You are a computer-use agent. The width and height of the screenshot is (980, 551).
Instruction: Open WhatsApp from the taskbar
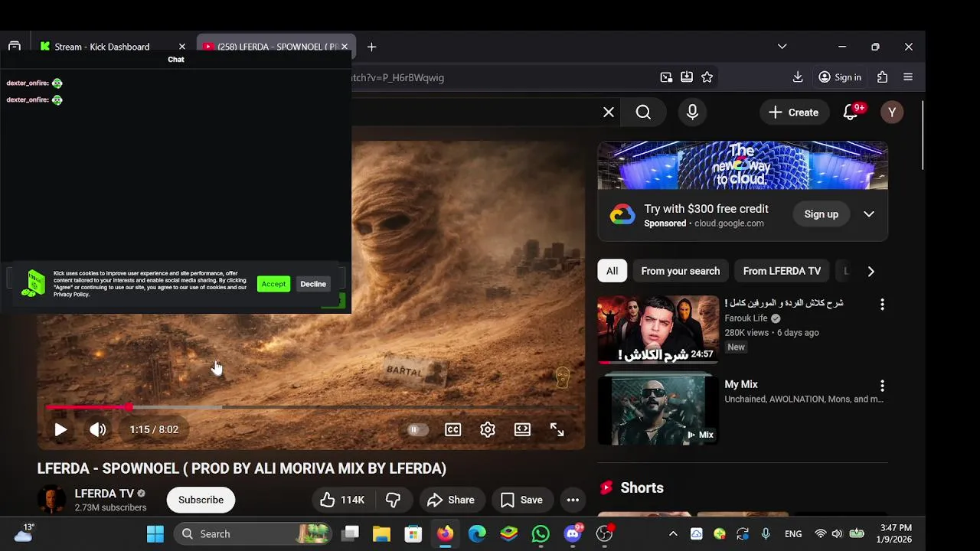541,534
